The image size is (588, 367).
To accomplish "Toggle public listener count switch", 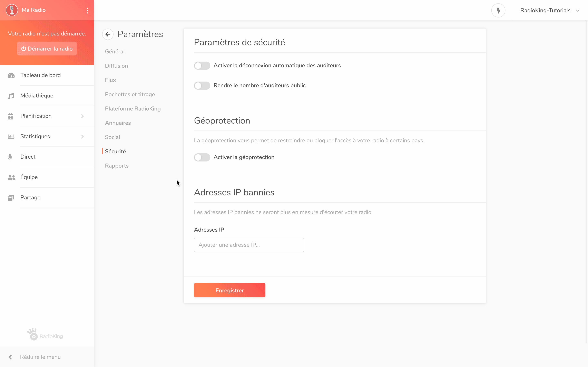I will click(202, 85).
